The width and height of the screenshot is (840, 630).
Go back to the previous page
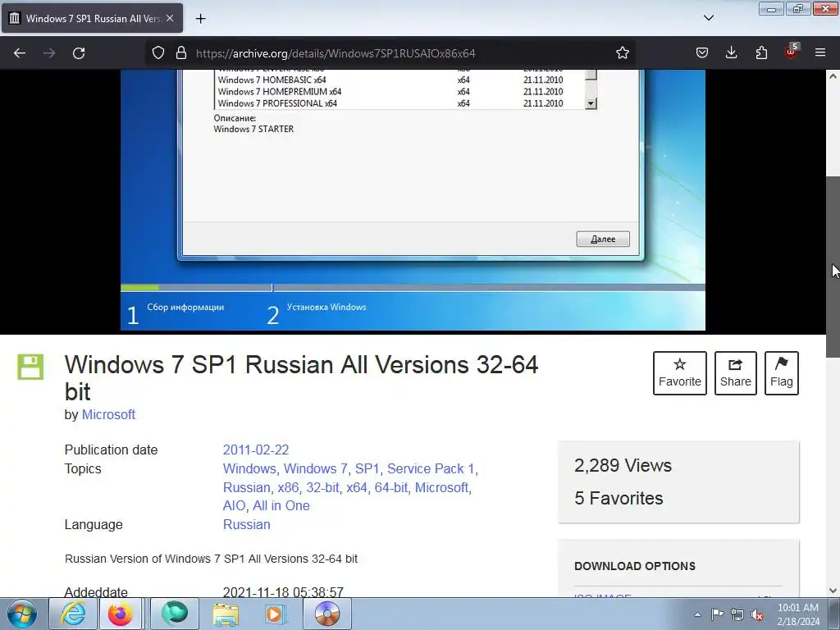[x=20, y=53]
